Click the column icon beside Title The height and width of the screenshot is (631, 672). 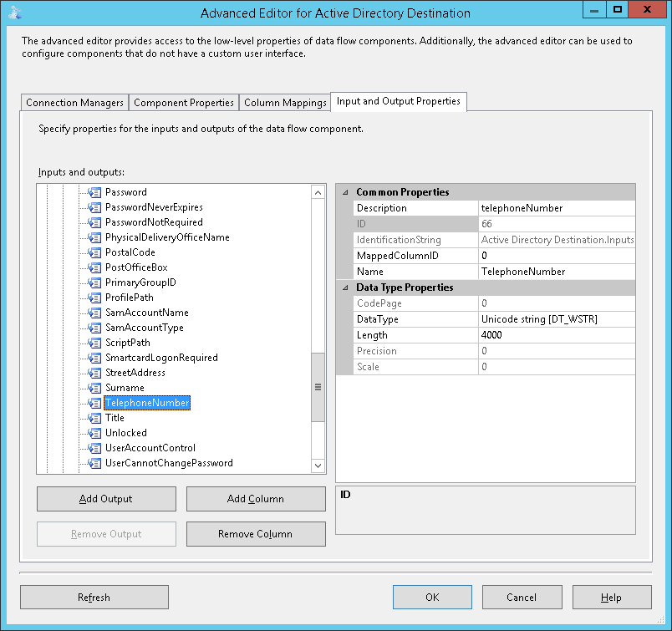point(94,418)
